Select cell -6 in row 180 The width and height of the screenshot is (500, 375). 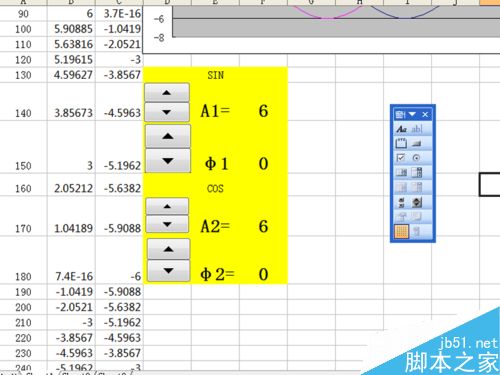click(x=119, y=260)
